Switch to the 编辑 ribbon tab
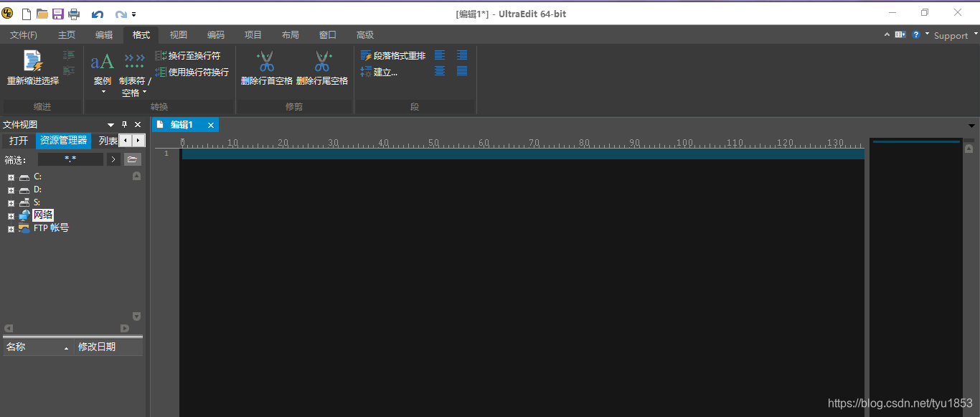This screenshot has height=417, width=980. (x=104, y=34)
